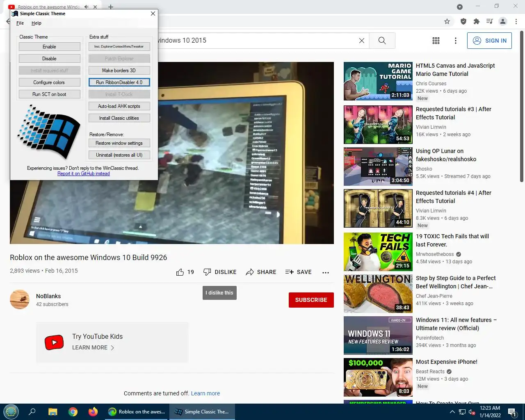Launch Chrome from the taskbar

(73, 412)
